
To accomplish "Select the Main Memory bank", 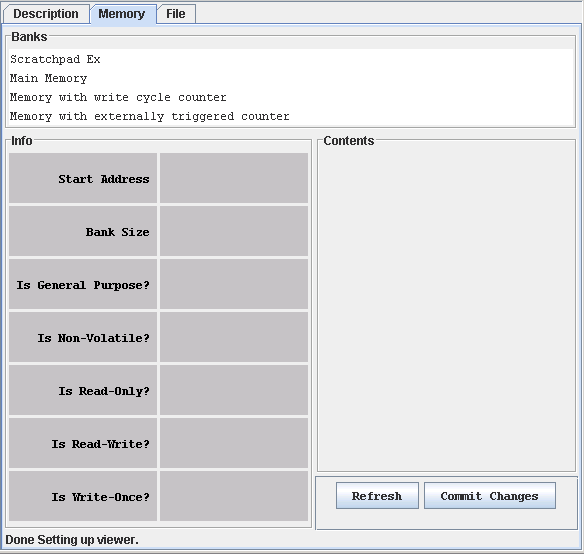I will point(291,78).
